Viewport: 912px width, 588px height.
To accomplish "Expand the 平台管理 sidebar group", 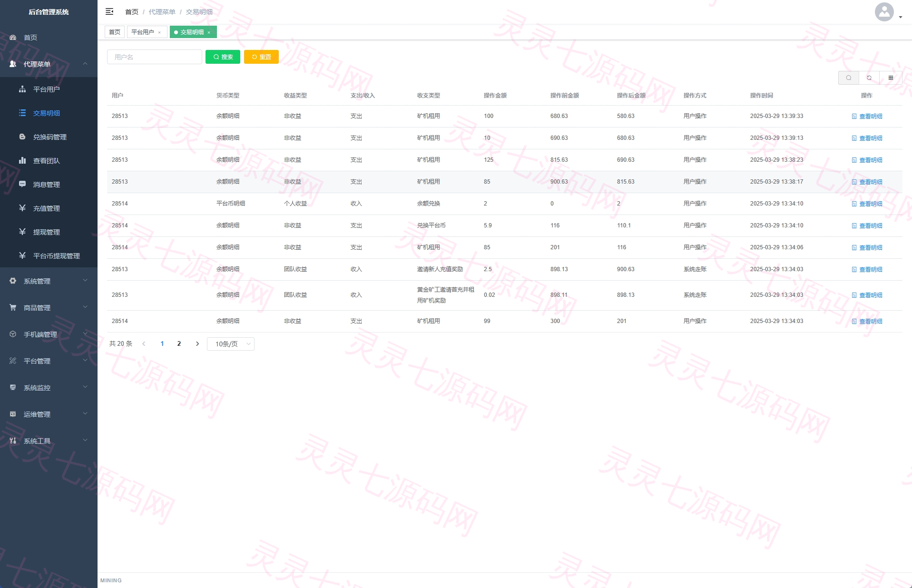I will pyautogui.click(x=49, y=361).
